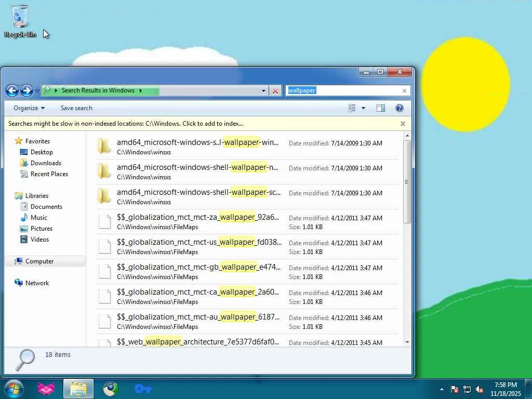The height and width of the screenshot is (399, 532).
Task: Open the clock showing 7:58 PM
Action: pos(506,389)
